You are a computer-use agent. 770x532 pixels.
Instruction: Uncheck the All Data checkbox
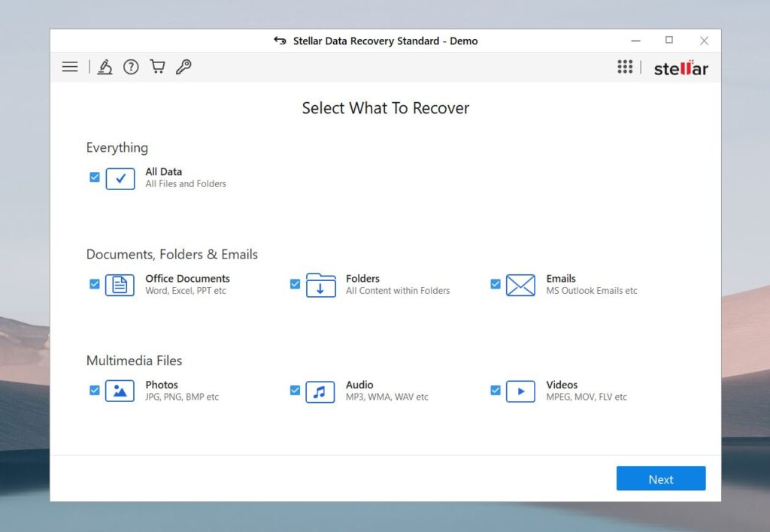click(94, 177)
